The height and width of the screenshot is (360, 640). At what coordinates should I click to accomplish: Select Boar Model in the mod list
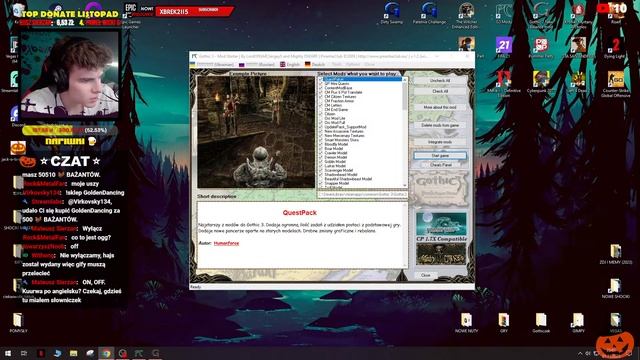pos(333,149)
